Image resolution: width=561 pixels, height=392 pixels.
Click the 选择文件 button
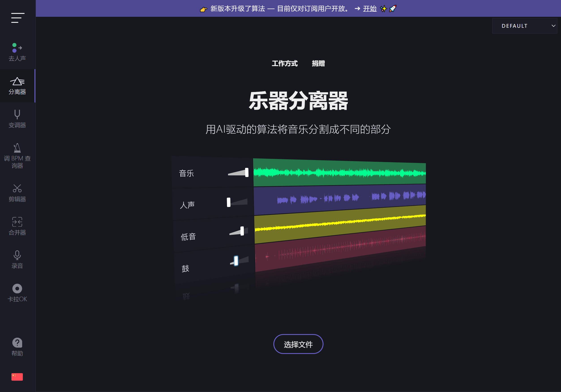coord(298,344)
